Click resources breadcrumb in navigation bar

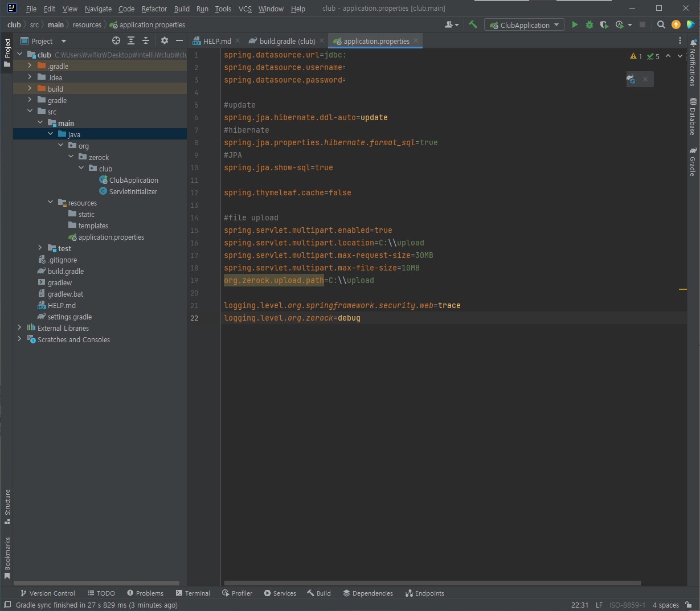click(87, 24)
